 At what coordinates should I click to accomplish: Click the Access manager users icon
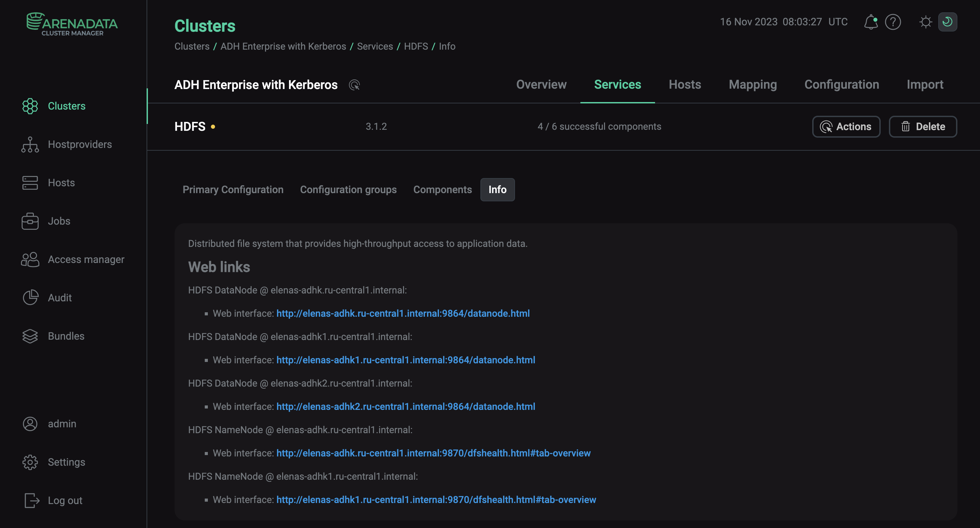click(x=30, y=260)
